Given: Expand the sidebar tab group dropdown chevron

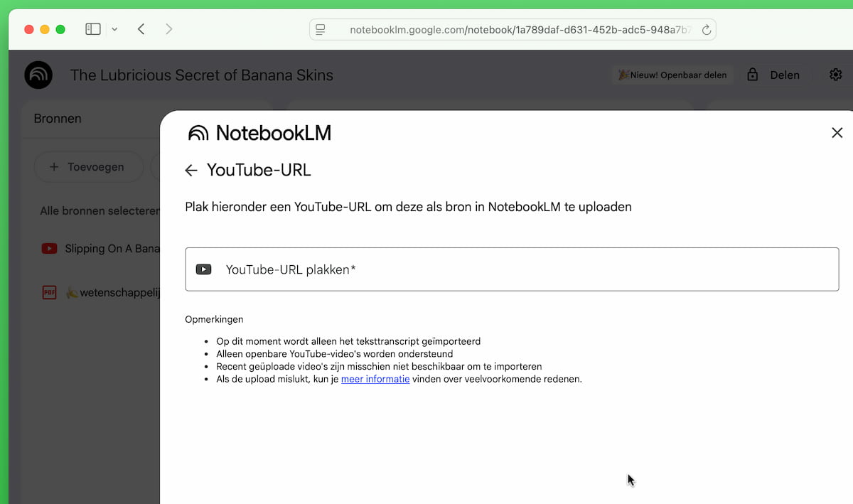Looking at the screenshot, I should click(x=114, y=29).
